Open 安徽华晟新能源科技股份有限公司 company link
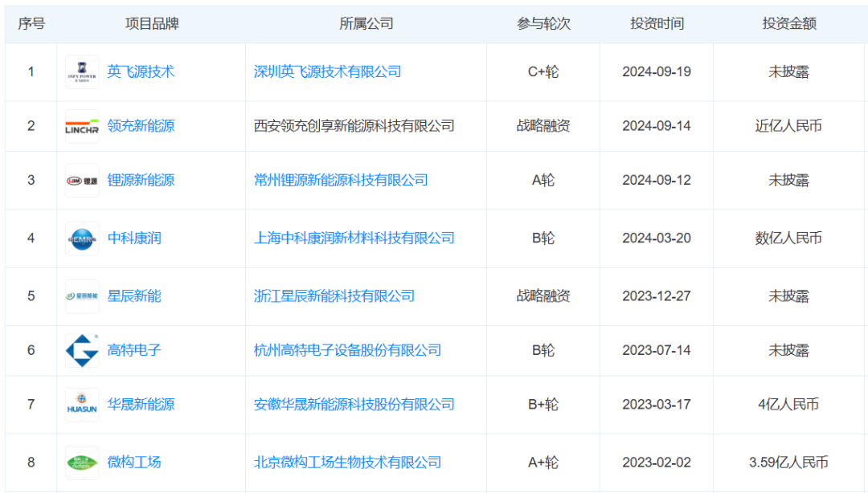 pos(354,405)
